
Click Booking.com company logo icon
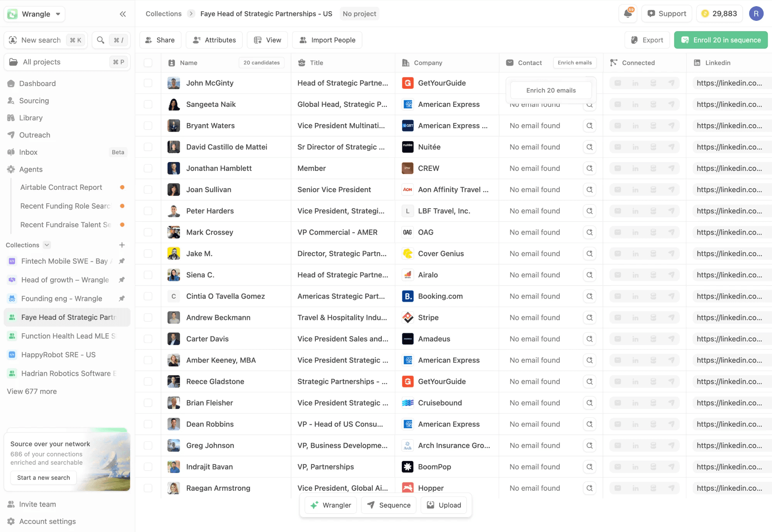coord(408,296)
